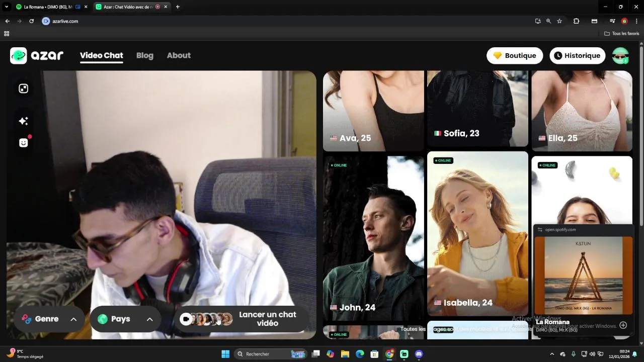644x362 pixels.
Task: Expand the Pays country filter
Action: pyautogui.click(x=125, y=319)
